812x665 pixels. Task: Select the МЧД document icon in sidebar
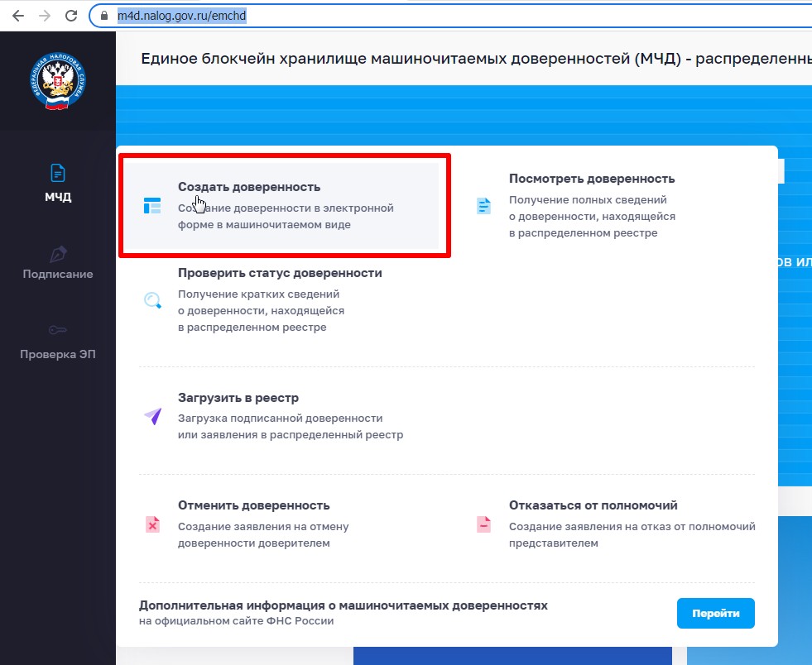tap(58, 173)
